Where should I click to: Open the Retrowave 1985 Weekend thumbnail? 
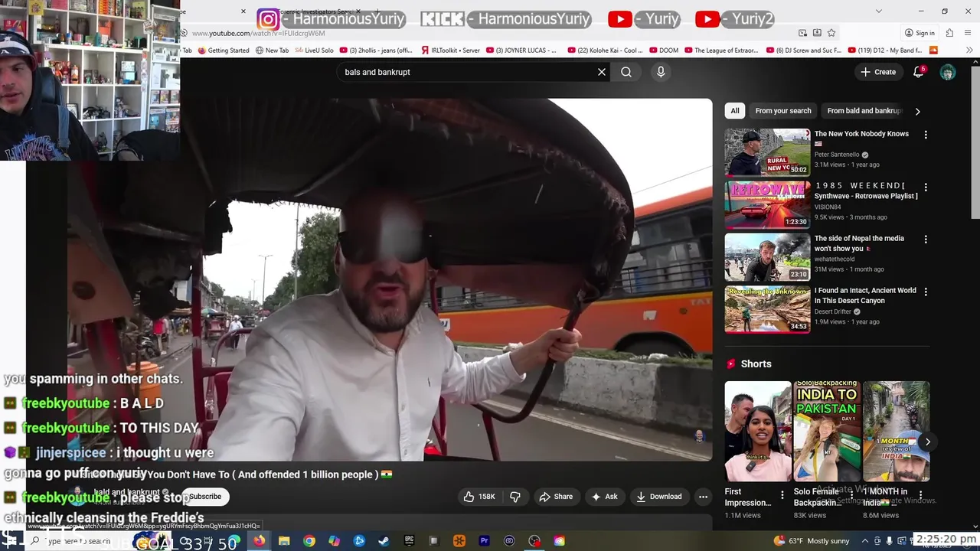[767, 204]
